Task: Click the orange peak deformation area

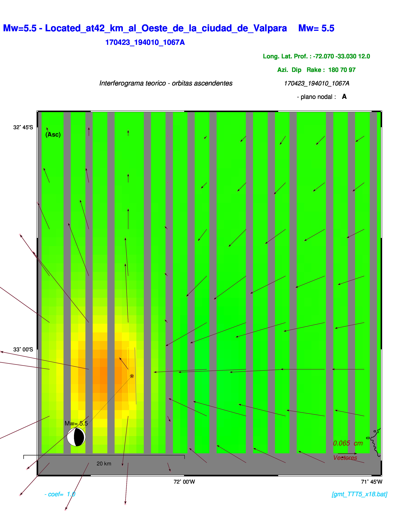Action: 103,376
